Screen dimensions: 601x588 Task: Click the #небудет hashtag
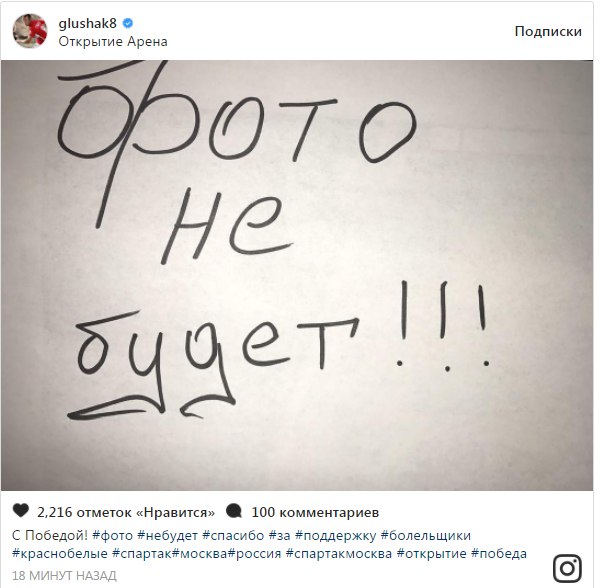click(x=167, y=535)
